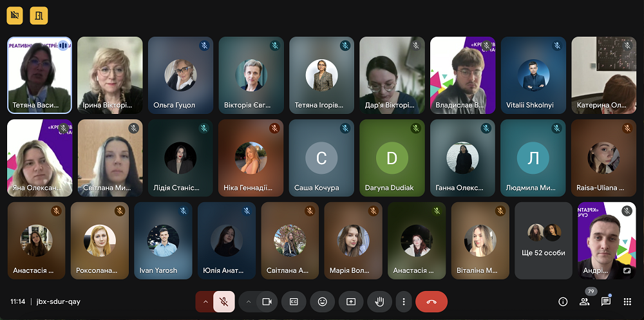Open the chat messages panel
This screenshot has width=644, height=320.
point(606,301)
